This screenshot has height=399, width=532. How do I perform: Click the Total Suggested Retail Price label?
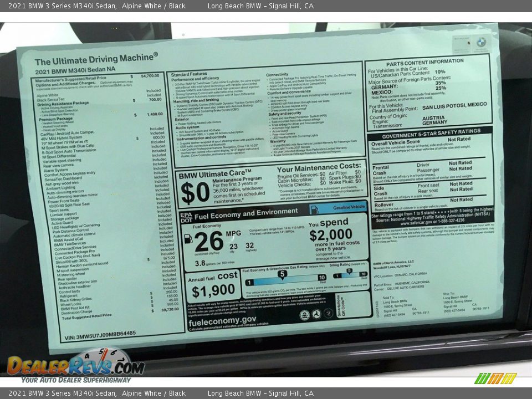(86, 317)
